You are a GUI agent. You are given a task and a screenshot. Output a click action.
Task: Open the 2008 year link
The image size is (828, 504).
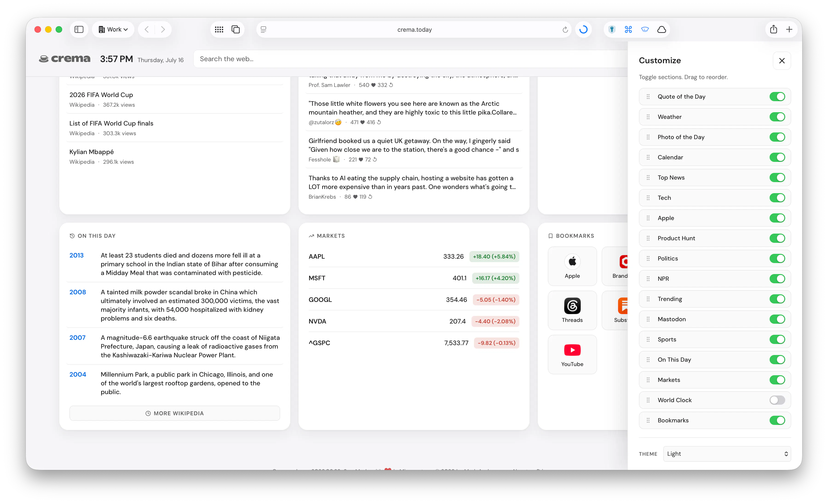78,292
